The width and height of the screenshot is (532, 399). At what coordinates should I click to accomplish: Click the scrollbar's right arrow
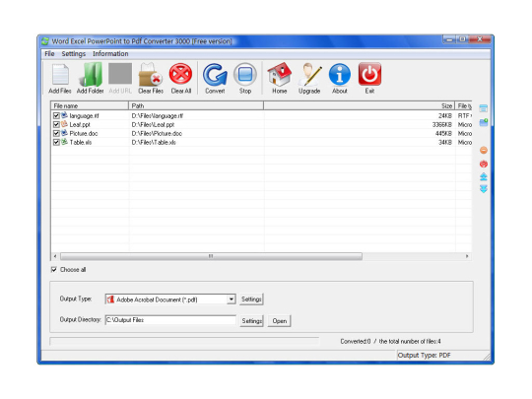click(467, 256)
